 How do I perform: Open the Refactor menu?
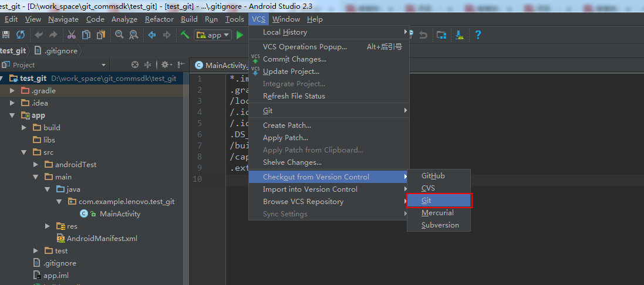click(159, 19)
